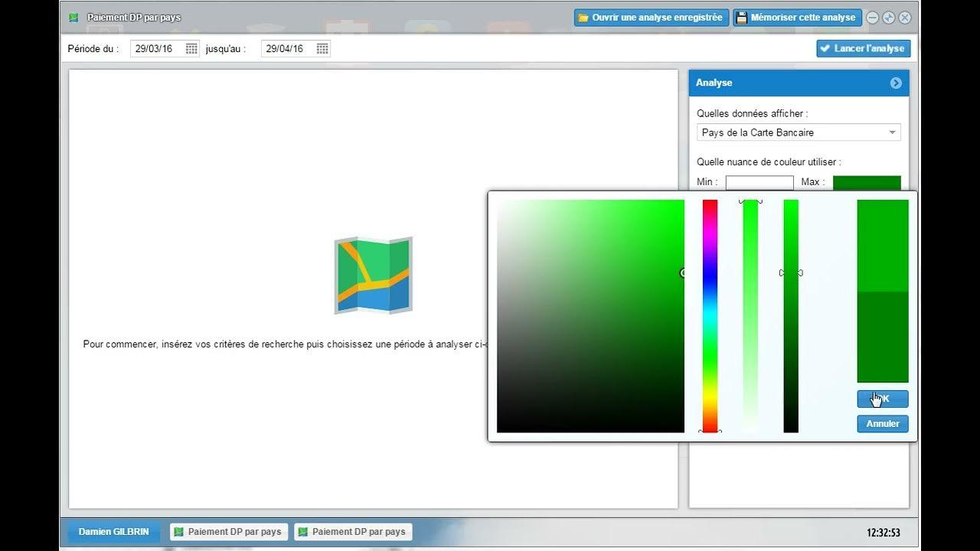Viewport: 980px width, 551px height.
Task: Click the 'Pour commencer' instruction text
Action: pyautogui.click(x=285, y=344)
